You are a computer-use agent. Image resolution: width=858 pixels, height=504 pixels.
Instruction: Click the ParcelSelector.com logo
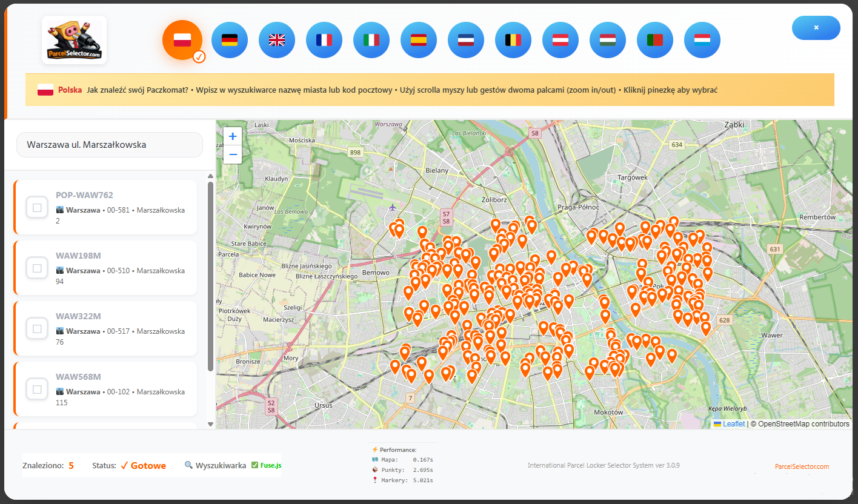click(x=74, y=39)
